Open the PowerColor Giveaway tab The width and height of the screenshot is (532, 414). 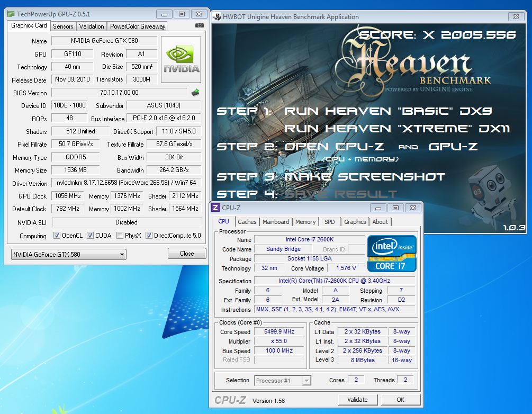pos(138,26)
